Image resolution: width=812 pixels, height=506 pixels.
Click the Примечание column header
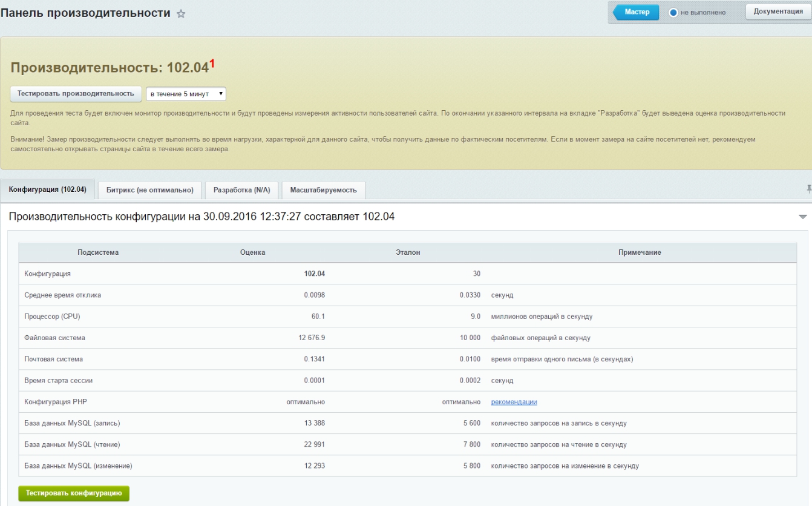639,252
